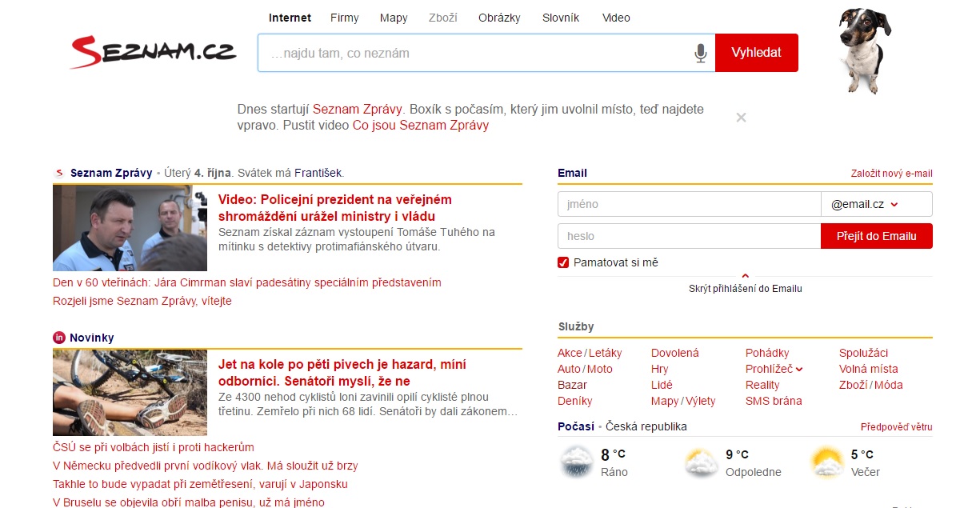Expand the Prohlížeč dropdown in Služby
Screen dimensions: 980x508
pos(798,369)
